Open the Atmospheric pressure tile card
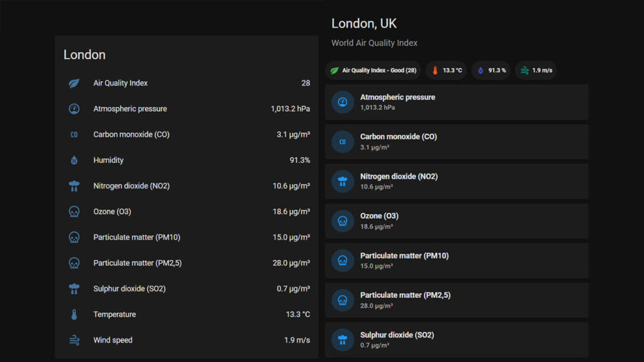The height and width of the screenshot is (362, 644). pyautogui.click(x=457, y=102)
